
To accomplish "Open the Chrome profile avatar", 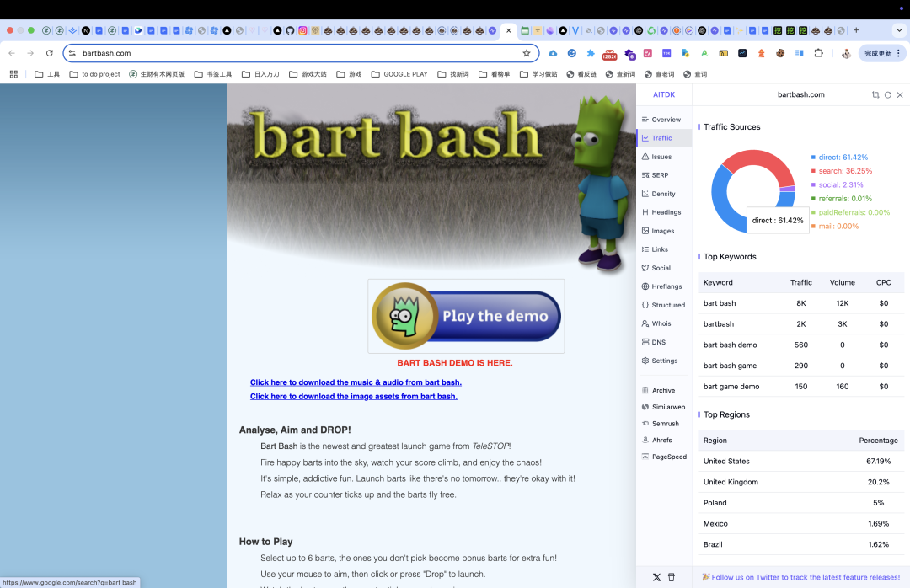I will 846,53.
